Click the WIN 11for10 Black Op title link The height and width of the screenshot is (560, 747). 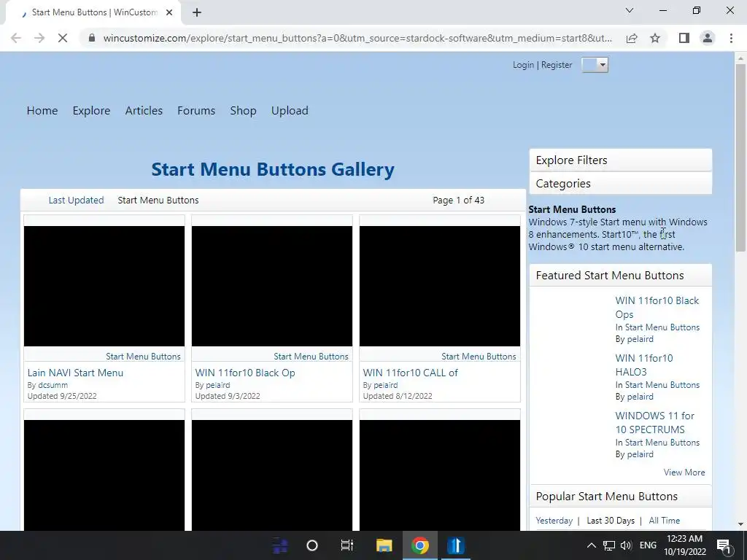click(x=245, y=373)
